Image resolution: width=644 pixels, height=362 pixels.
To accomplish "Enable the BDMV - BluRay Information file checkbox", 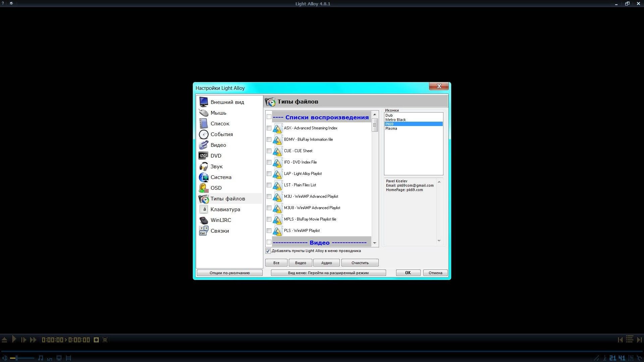I will click(x=269, y=139).
